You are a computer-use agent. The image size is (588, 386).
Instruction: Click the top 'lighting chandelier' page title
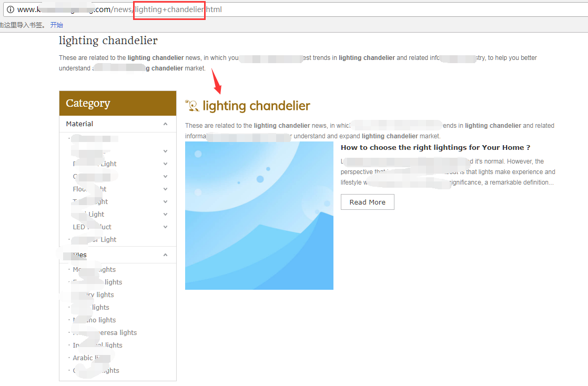108,40
